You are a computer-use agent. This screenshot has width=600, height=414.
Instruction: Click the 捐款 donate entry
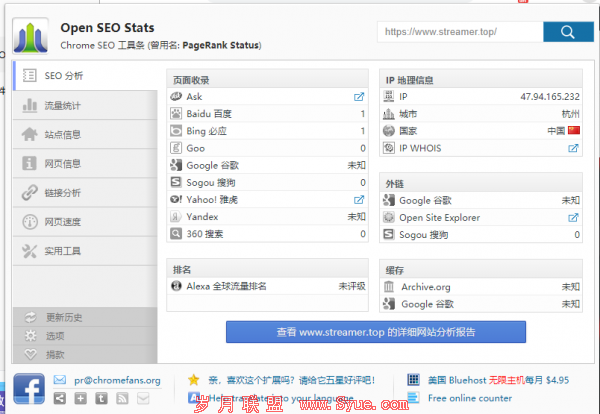click(85, 354)
